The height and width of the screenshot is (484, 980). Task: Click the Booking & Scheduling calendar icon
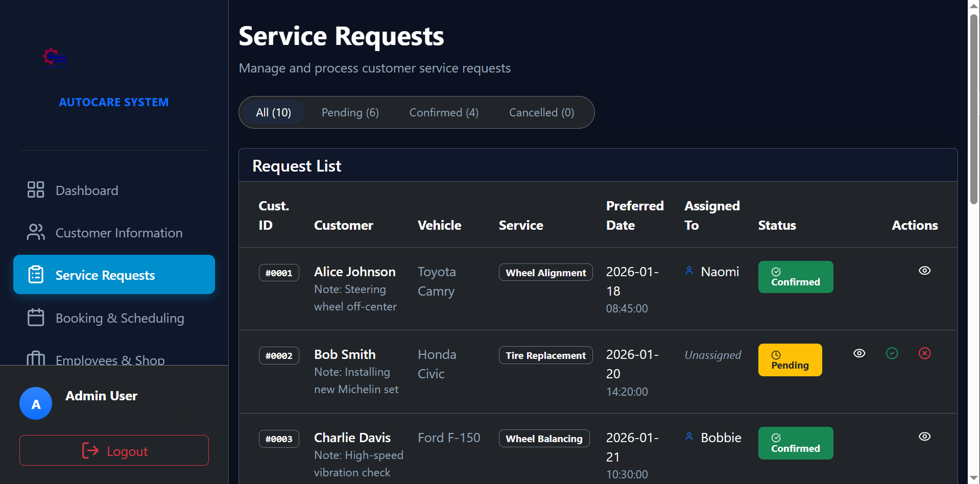point(36,317)
